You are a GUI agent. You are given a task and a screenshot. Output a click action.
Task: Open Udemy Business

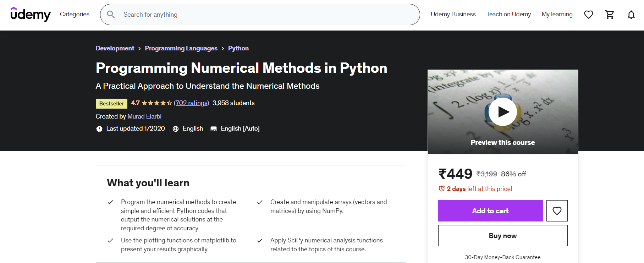tap(453, 14)
